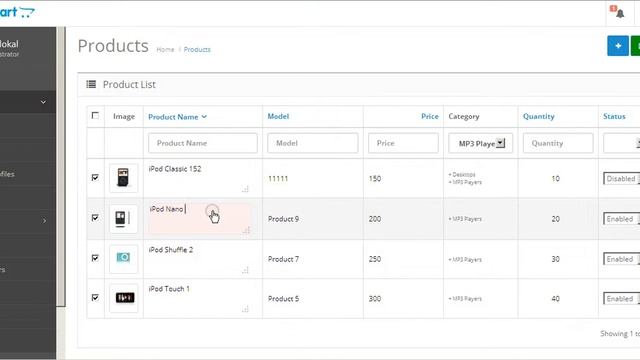Click quantity value 10
This screenshot has height=360, width=640.
click(556, 178)
